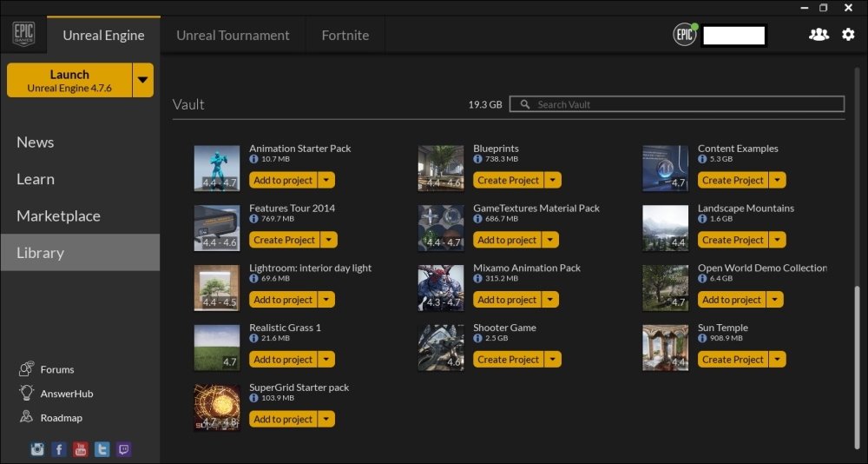This screenshot has height=464, width=868.
Task: Expand dropdown for Features Tour 2014
Action: (x=329, y=240)
